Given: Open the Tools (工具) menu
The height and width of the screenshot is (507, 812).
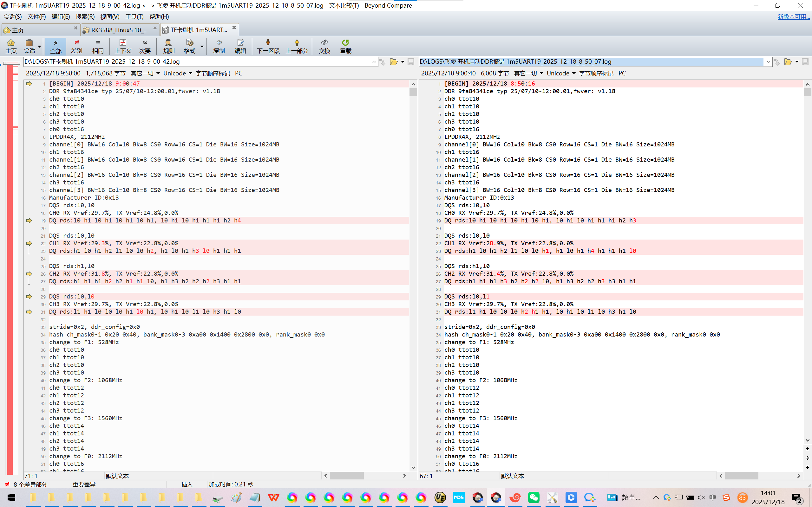Looking at the screenshot, I should pos(134,17).
